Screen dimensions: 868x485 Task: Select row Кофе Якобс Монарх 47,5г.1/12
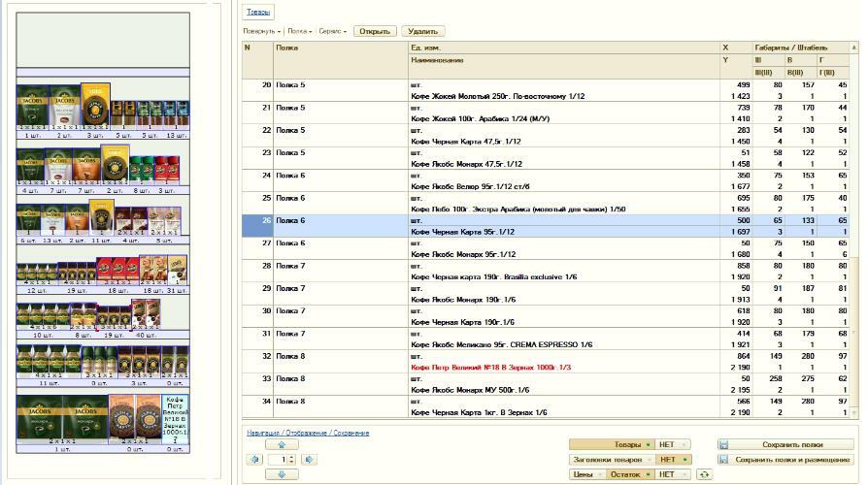tap(546, 158)
